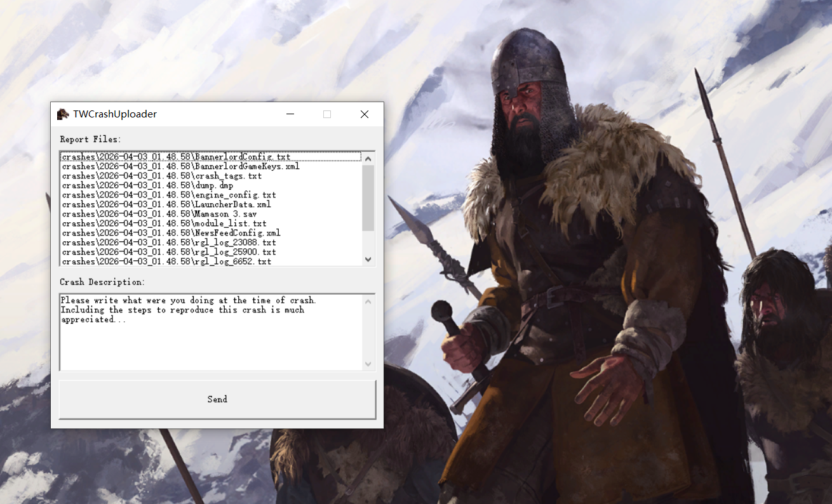Screen dimensions: 832x504
Task: Select NewsFeedConfig.xml in the file list
Action: click(x=171, y=233)
